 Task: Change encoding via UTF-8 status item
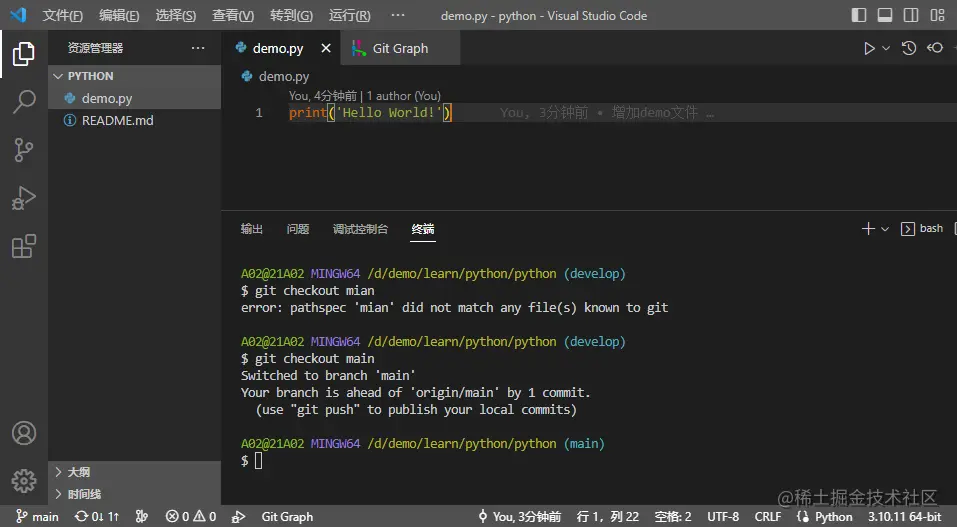[723, 517]
